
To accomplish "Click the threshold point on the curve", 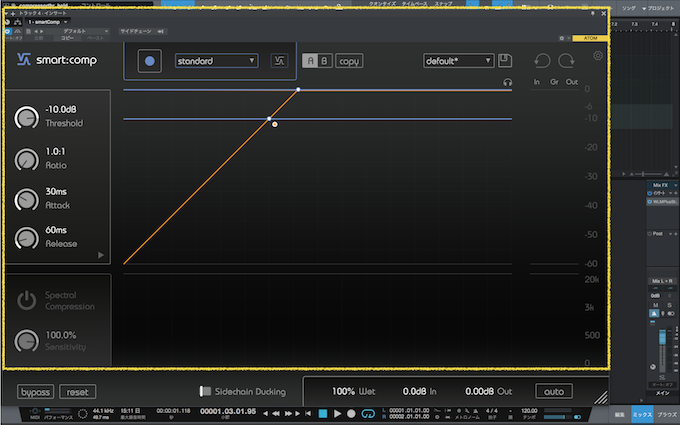I will pyautogui.click(x=269, y=118).
